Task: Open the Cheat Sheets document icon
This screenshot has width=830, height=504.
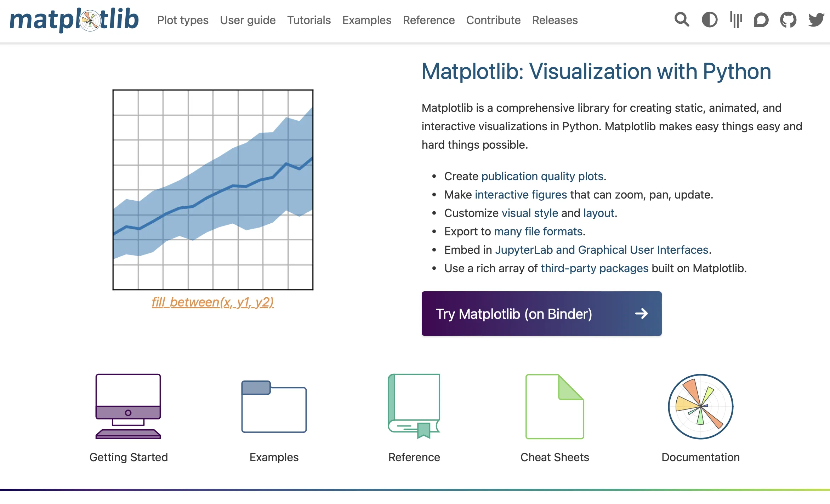Action: pos(555,406)
